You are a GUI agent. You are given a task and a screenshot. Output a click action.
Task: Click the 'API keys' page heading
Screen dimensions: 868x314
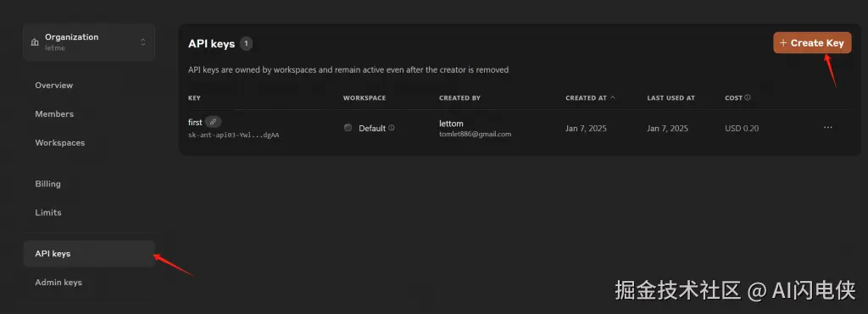pos(211,44)
